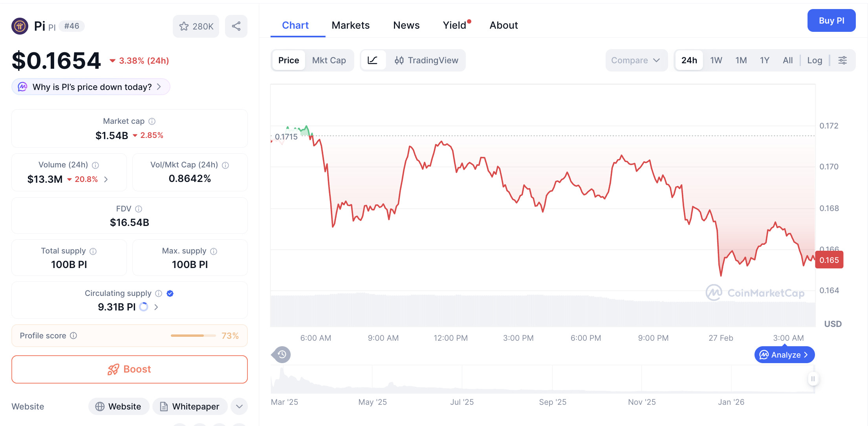The width and height of the screenshot is (868, 426).
Task: Switch to TradingView candlestick view
Action: click(427, 60)
